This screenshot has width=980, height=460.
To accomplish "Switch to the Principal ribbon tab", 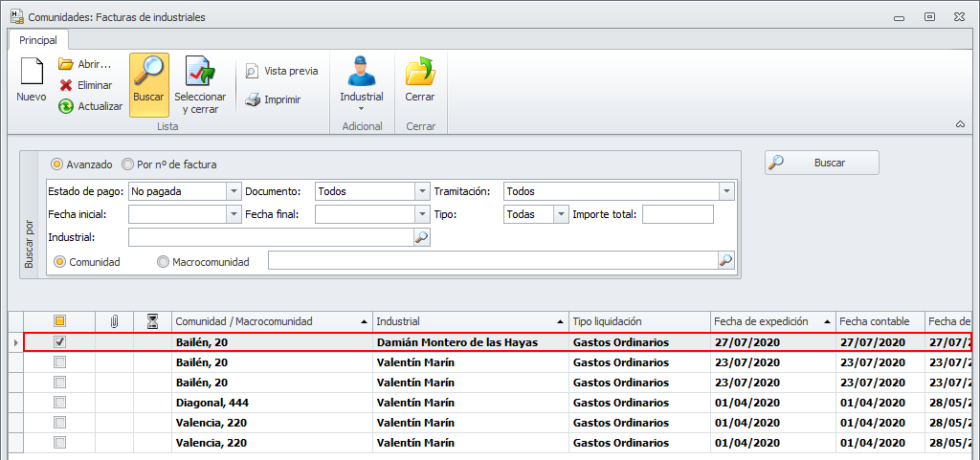I will 38,40.
